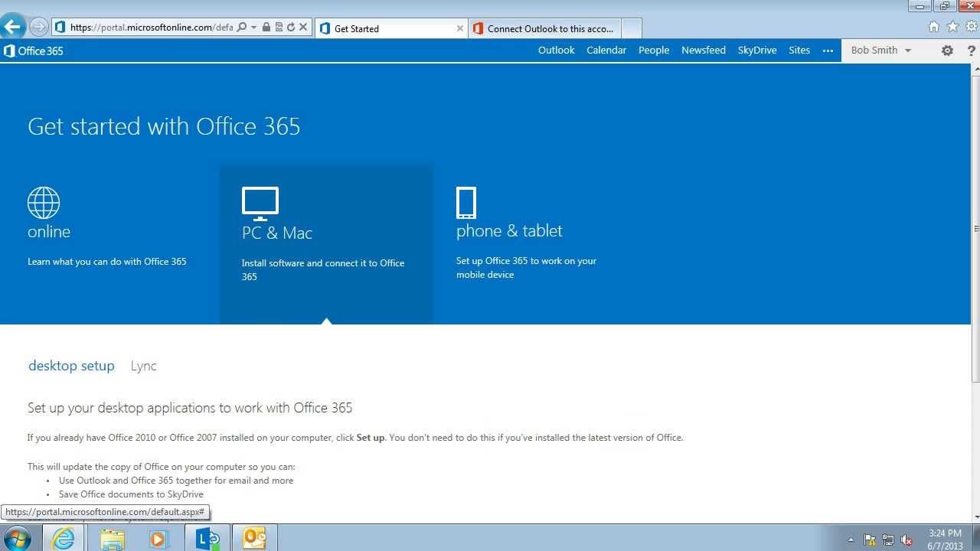Screen dimensions: 980x551
Task: Open Calendar in the top navigation
Action: [x=606, y=51]
